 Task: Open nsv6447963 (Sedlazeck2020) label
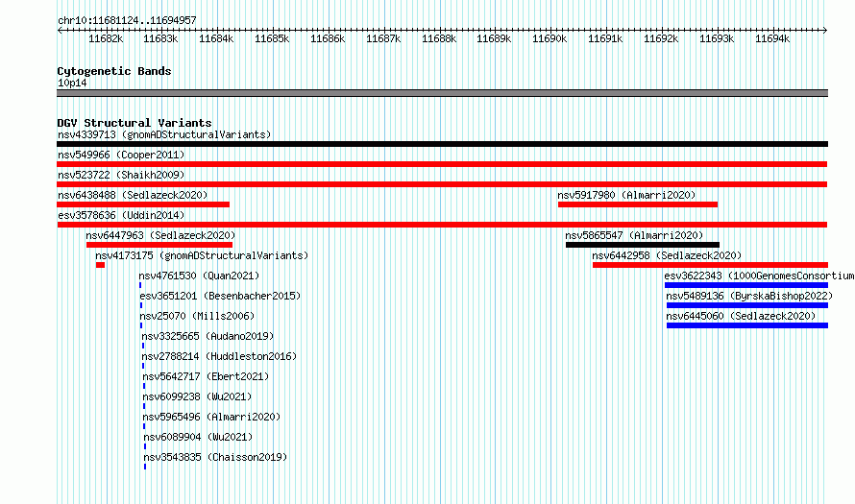tap(160, 235)
